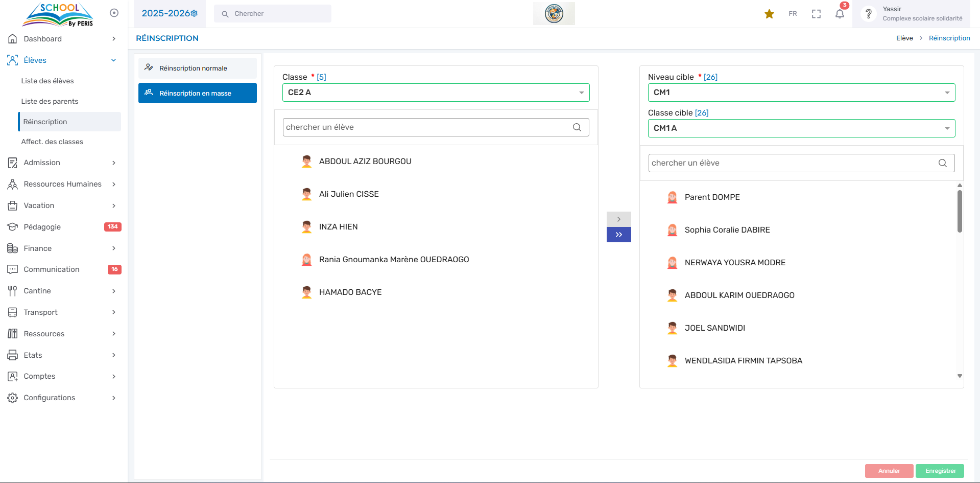The height and width of the screenshot is (483, 980).
Task: Click the Enregistrer button
Action: tap(940, 471)
